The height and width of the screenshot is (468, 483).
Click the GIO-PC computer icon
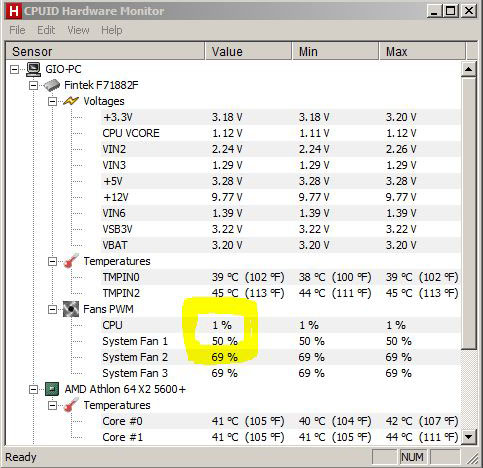click(x=33, y=69)
